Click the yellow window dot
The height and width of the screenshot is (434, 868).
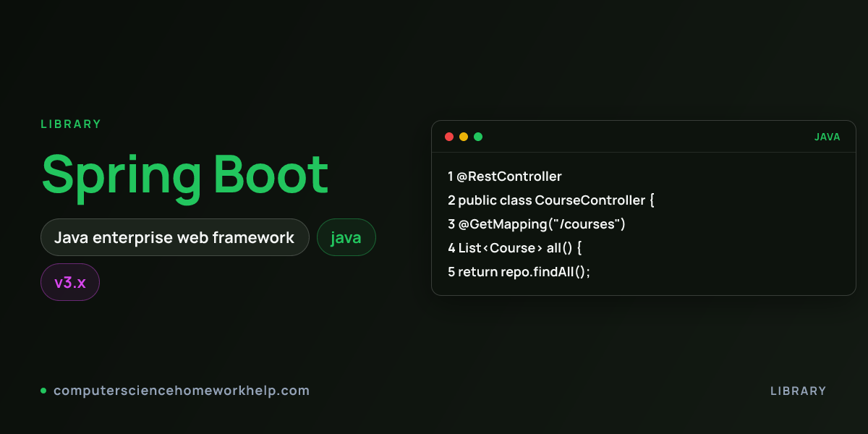tap(464, 137)
